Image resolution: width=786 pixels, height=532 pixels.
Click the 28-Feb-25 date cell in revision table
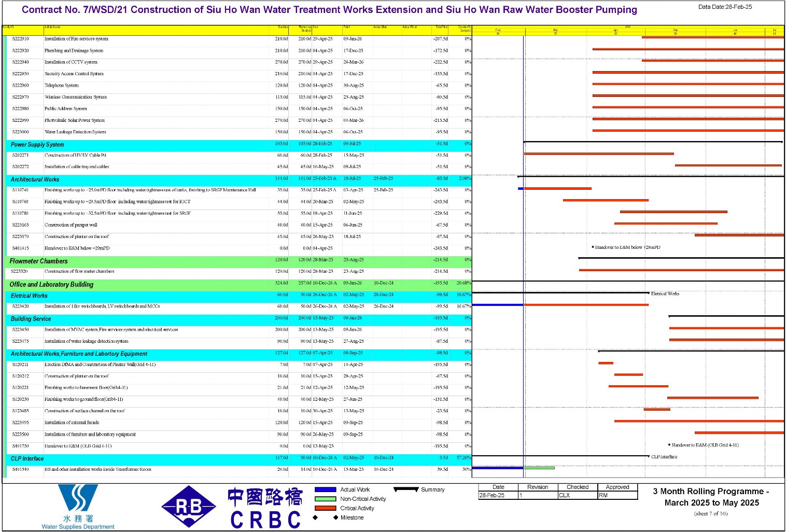point(498,495)
